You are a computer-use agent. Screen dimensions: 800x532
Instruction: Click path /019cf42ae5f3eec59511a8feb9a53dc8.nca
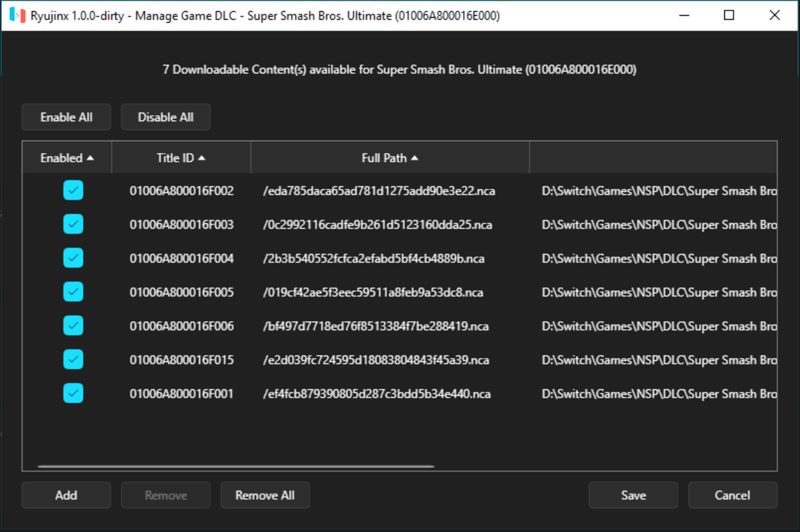(x=373, y=293)
